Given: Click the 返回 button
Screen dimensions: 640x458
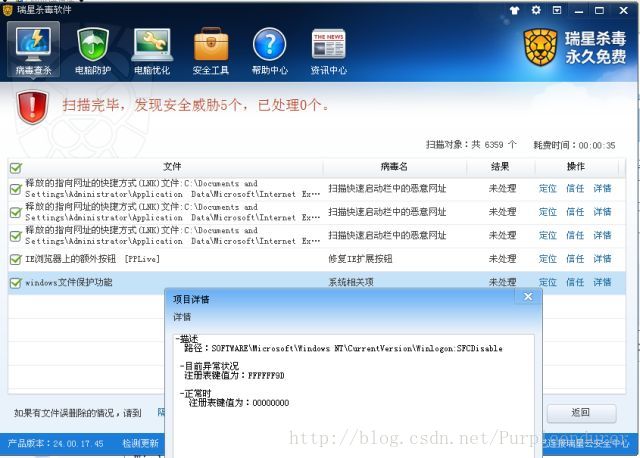Looking at the screenshot, I should tap(581, 413).
